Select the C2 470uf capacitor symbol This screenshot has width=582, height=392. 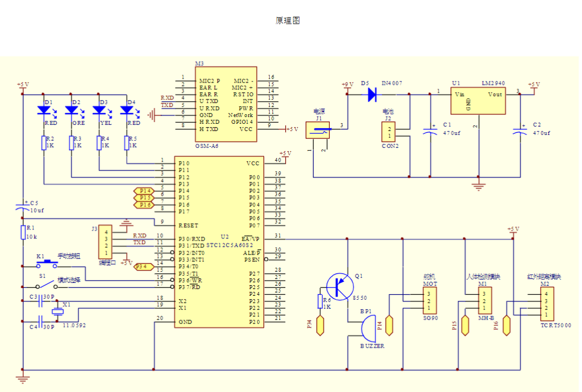point(520,131)
